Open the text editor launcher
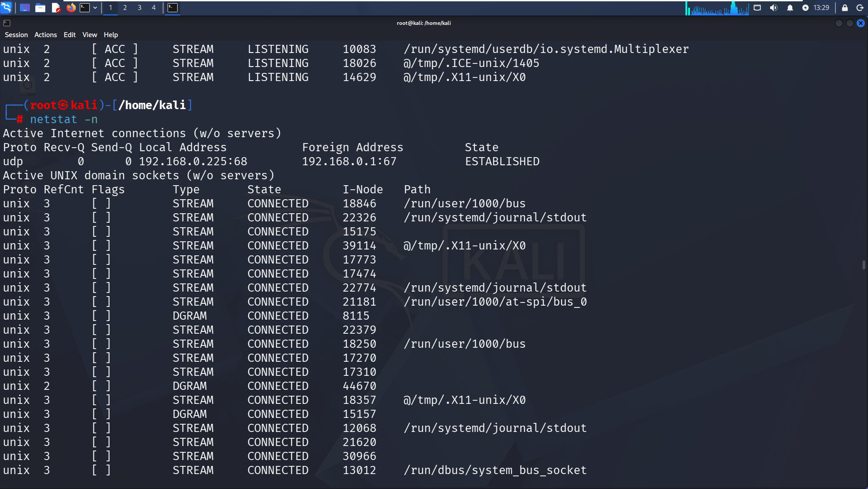Screen dimensions: 868x489 tap(56, 8)
